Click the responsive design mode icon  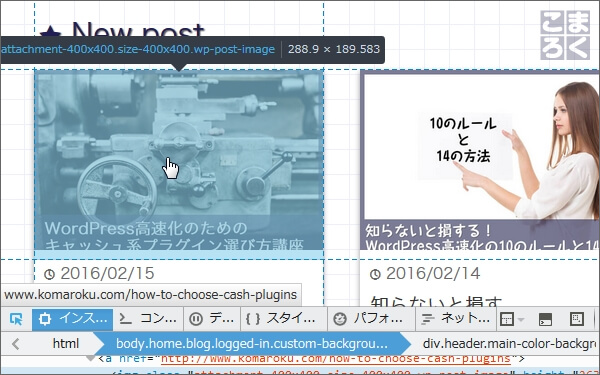click(576, 319)
